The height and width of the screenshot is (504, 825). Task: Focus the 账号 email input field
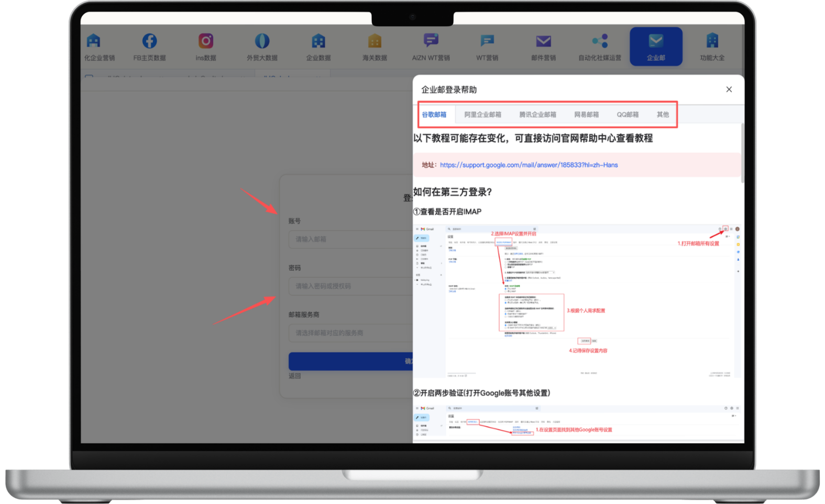(350, 239)
